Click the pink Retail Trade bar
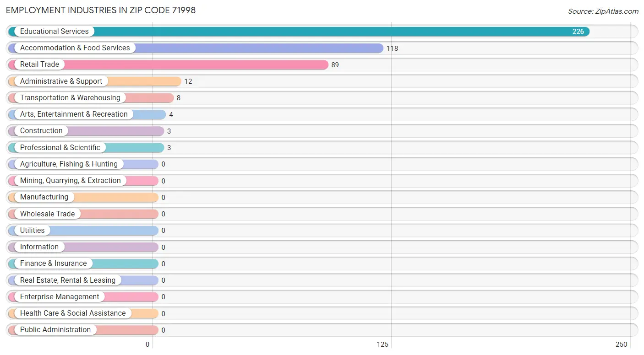This screenshot has width=644, height=355. click(x=168, y=65)
